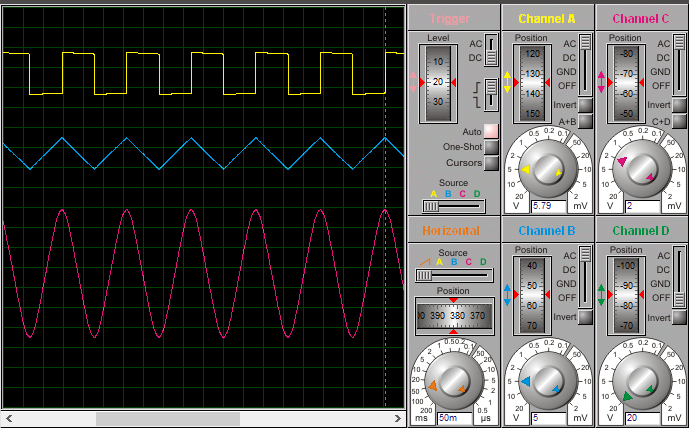The width and height of the screenshot is (689, 428).
Task: Click the Trigger Source selector slider
Action: pos(453,206)
